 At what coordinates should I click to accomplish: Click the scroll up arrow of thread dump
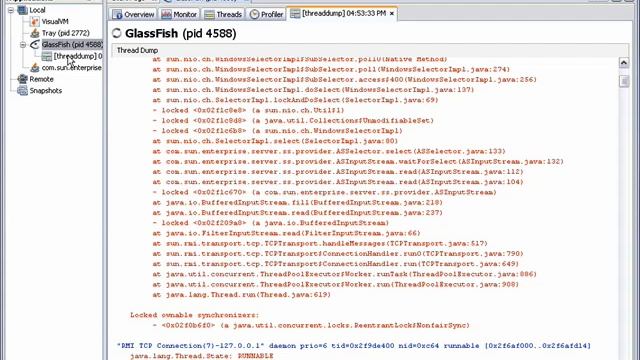[624, 62]
